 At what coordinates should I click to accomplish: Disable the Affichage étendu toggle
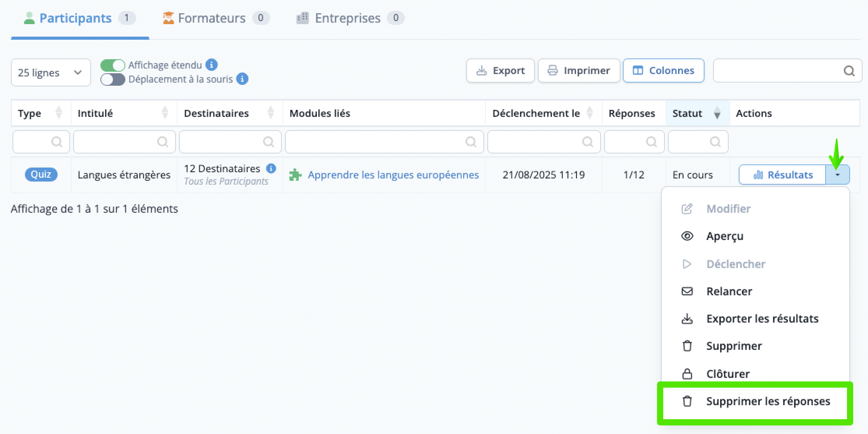(x=113, y=65)
